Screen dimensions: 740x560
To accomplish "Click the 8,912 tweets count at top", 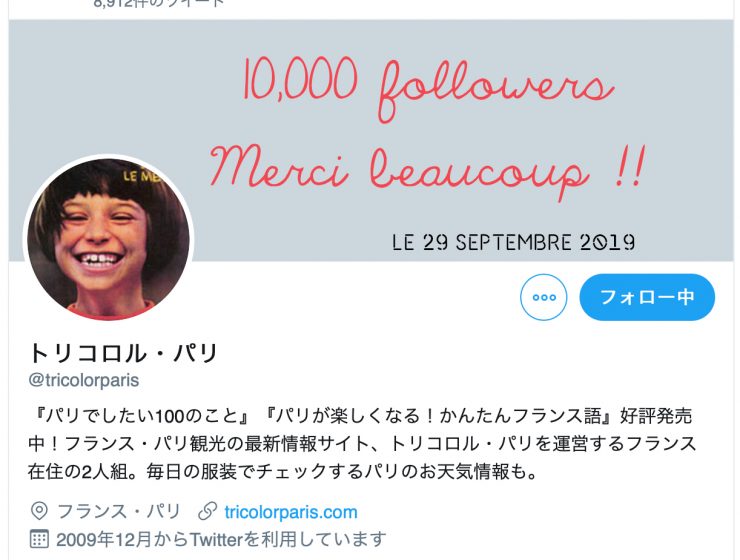I will point(159,4).
